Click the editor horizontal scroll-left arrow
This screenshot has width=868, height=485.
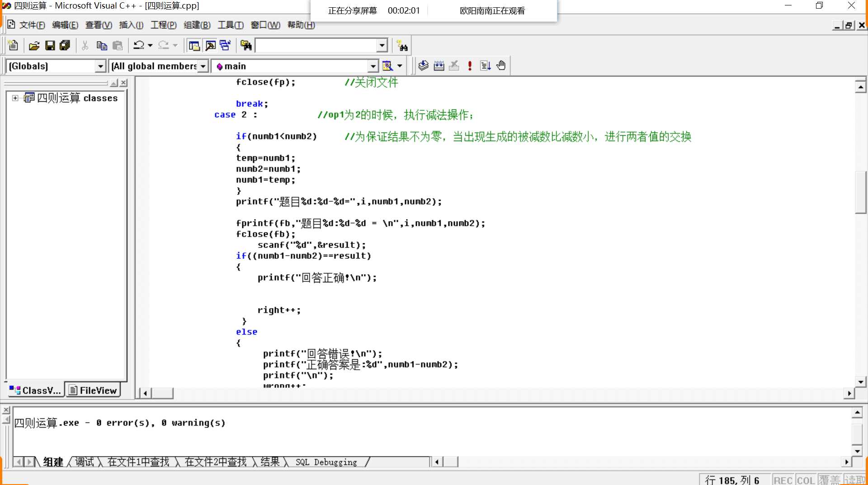145,394
